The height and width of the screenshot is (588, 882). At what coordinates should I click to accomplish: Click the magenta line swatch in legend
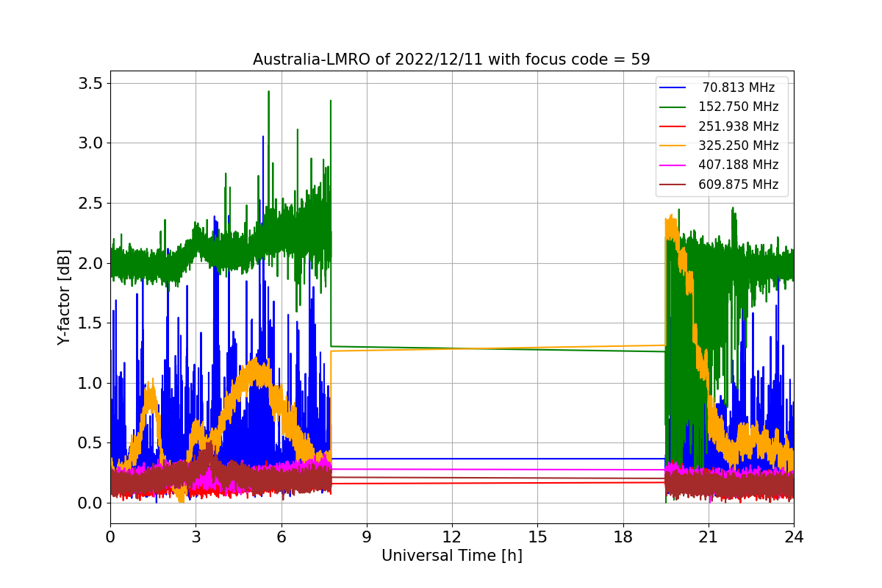point(673,165)
